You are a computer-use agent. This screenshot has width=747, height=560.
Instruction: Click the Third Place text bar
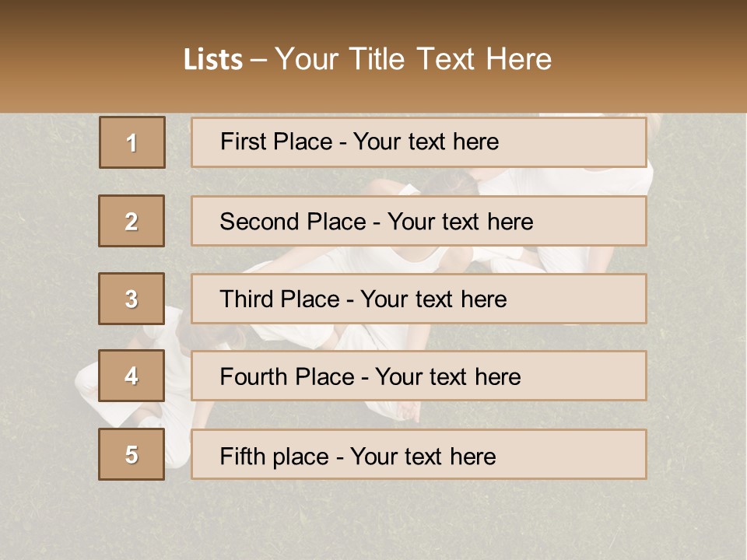click(x=419, y=299)
